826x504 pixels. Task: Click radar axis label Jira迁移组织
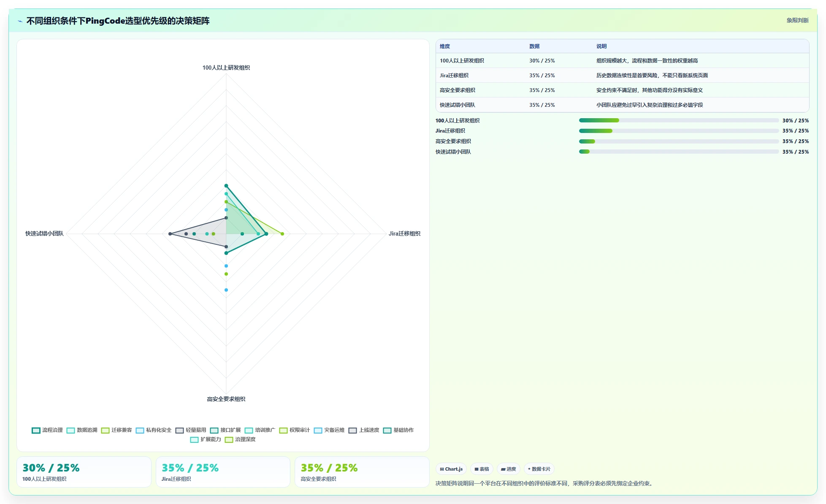point(404,233)
